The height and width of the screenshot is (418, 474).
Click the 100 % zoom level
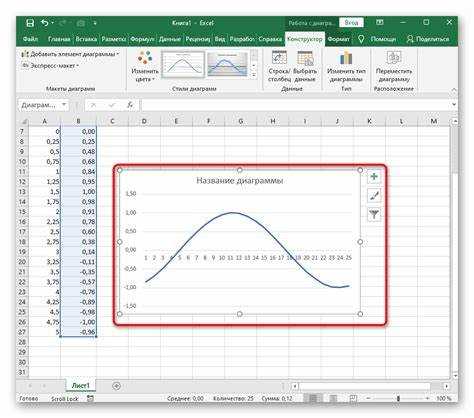pos(444,398)
